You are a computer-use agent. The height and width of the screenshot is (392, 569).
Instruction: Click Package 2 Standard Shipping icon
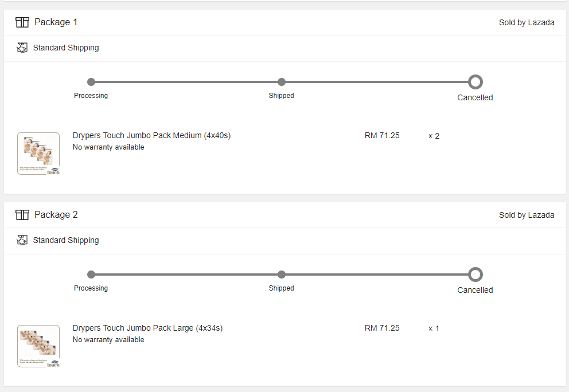(22, 240)
